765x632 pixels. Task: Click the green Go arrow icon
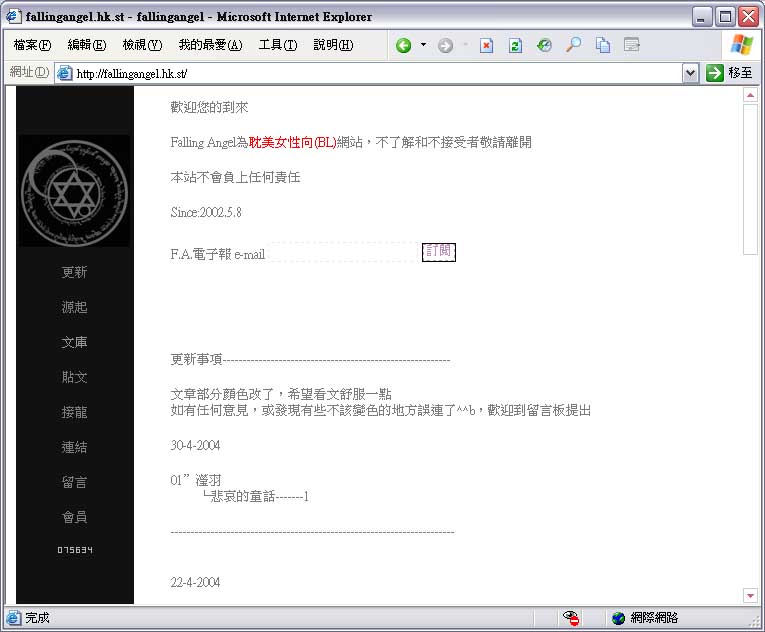714,73
